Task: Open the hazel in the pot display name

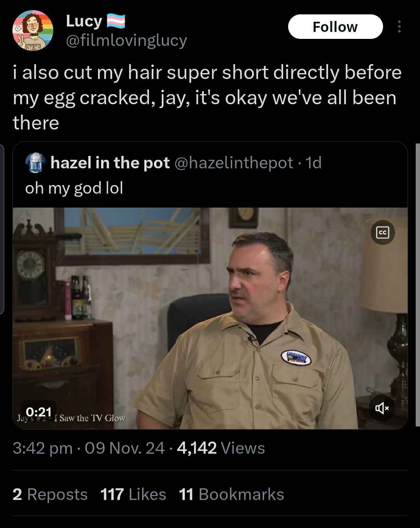Action: coord(110,163)
